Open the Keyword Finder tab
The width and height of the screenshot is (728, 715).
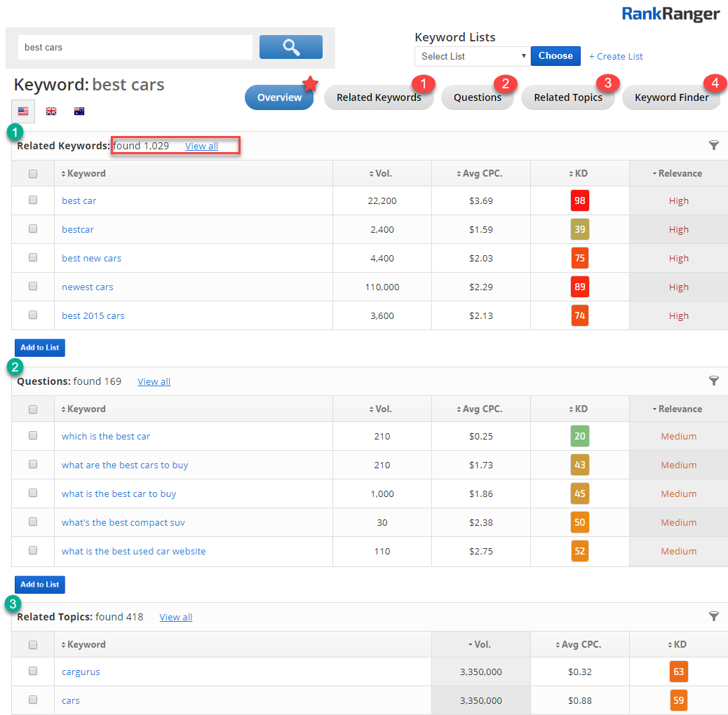(671, 97)
